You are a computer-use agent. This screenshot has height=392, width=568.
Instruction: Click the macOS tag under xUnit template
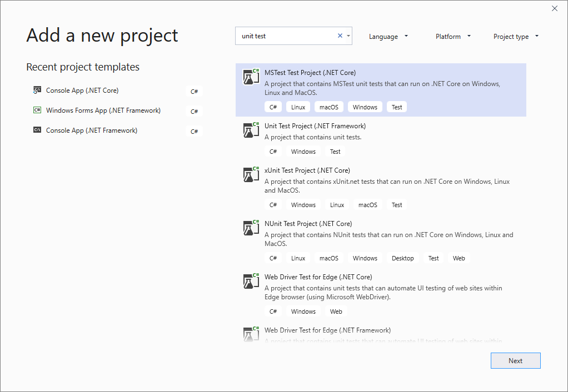tap(367, 204)
